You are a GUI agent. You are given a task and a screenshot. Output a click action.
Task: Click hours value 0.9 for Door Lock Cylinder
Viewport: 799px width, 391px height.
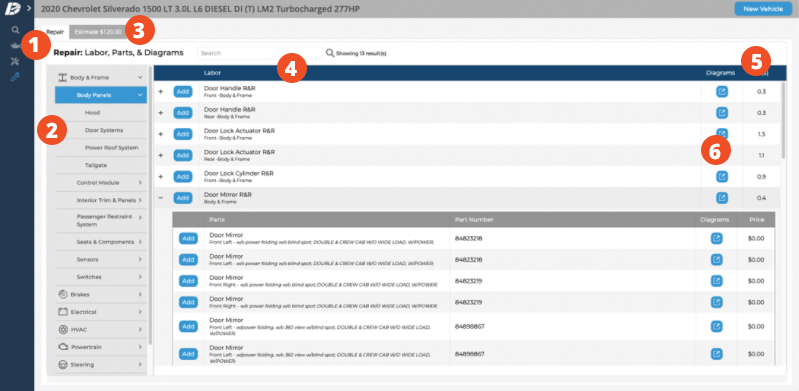(x=761, y=176)
